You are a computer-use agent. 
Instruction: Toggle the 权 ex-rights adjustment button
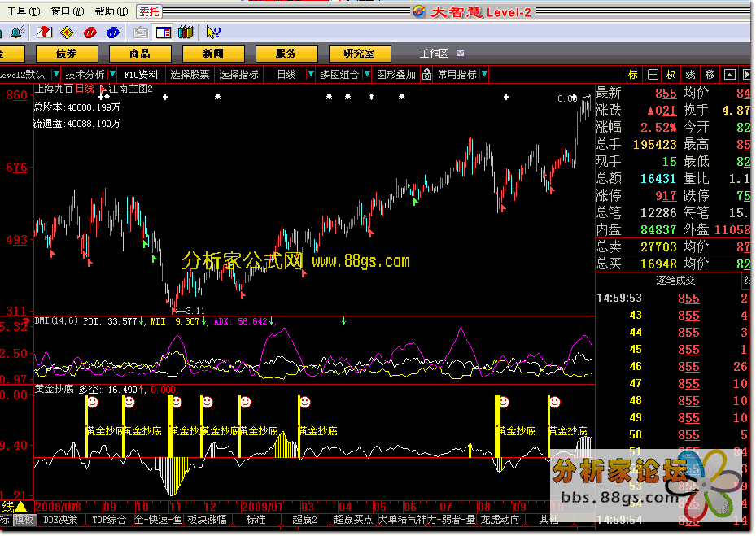point(671,74)
